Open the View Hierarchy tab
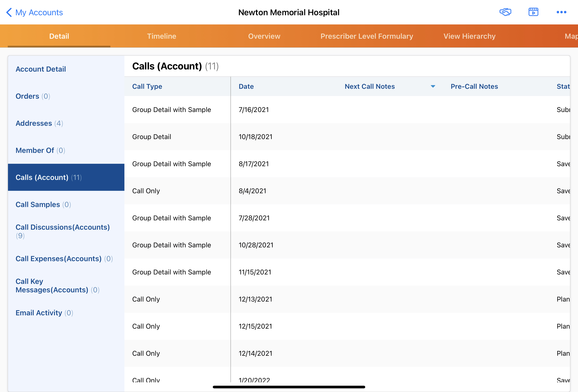The height and width of the screenshot is (392, 578). 470,36
